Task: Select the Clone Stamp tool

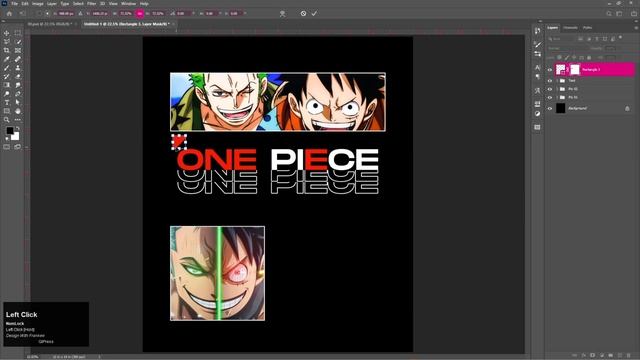Action: [x=18, y=68]
